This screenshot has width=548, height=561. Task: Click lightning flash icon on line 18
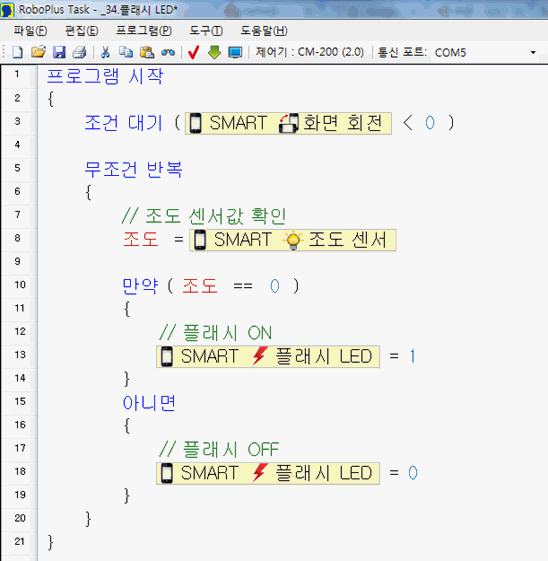coord(260,473)
